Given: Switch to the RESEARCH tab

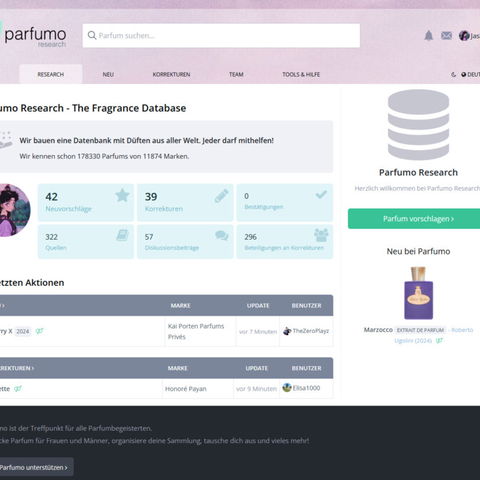Looking at the screenshot, I should (51, 74).
